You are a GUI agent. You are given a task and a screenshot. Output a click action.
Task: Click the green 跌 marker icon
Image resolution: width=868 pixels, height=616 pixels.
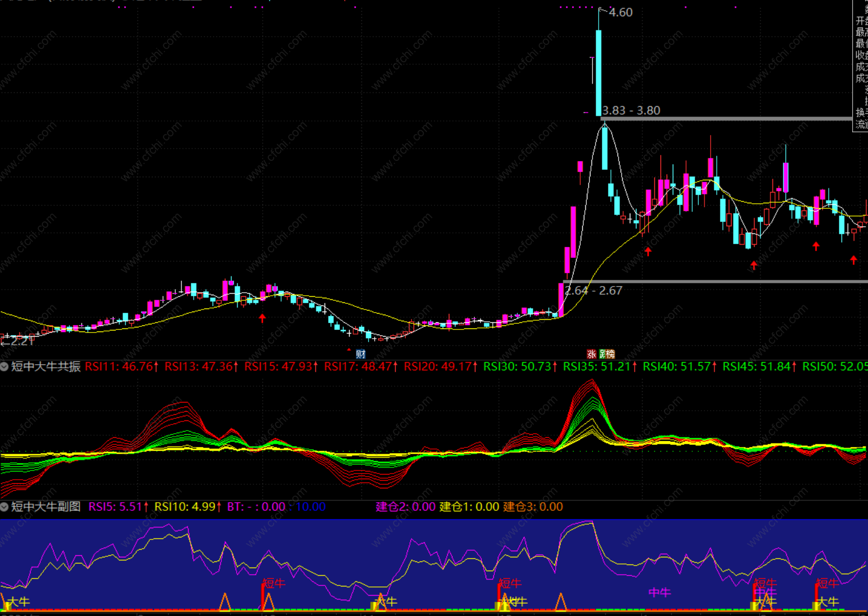(602, 354)
